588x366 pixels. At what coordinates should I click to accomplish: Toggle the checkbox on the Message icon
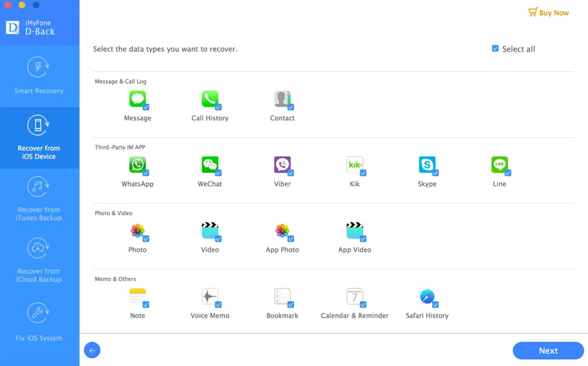pos(146,107)
